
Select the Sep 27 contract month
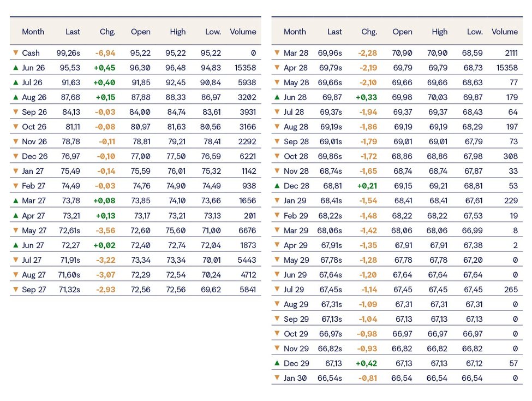pos(34,290)
